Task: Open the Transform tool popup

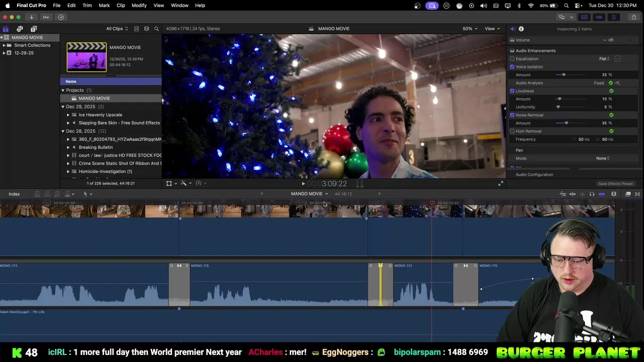Action: (x=171, y=184)
